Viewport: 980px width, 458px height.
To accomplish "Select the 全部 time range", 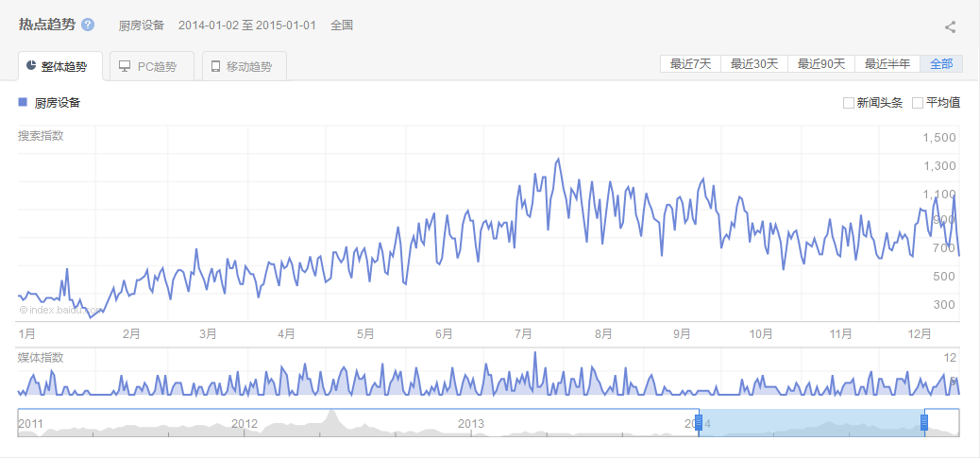I will coord(941,63).
